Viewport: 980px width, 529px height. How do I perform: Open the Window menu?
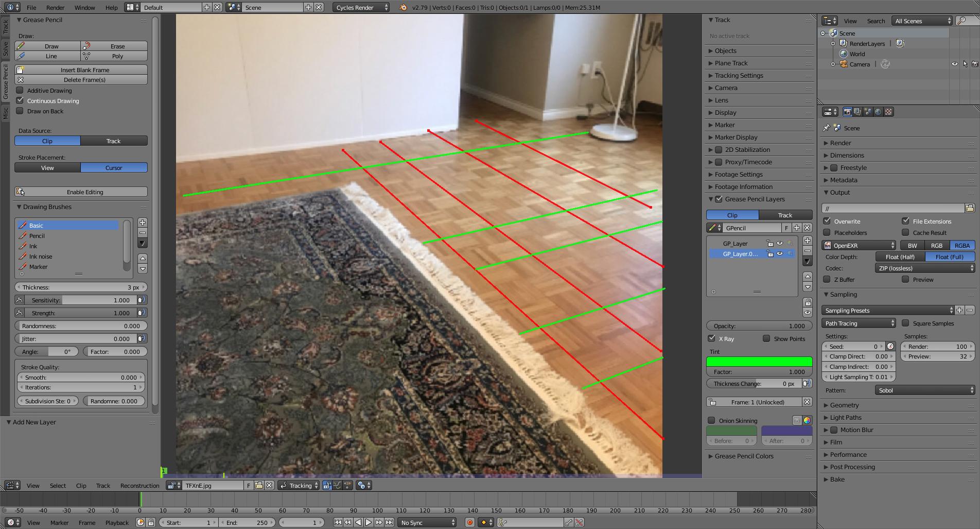84,7
